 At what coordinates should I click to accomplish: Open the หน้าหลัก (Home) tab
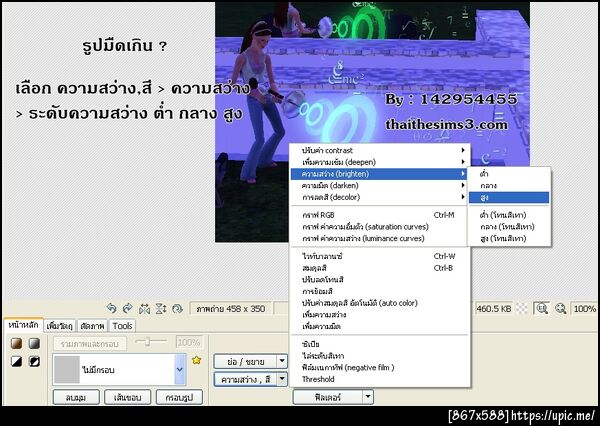pos(23,325)
